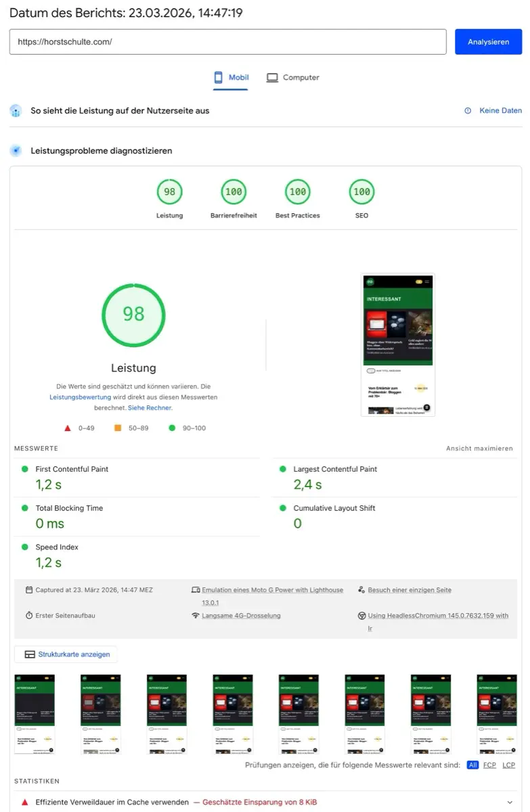Click the info icon beside Keine Daten

468,111
